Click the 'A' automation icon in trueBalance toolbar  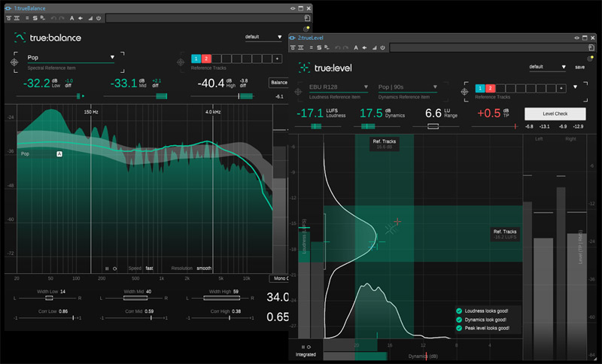click(x=71, y=17)
